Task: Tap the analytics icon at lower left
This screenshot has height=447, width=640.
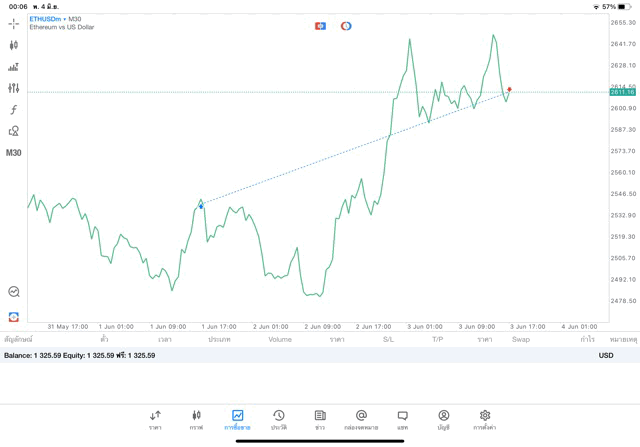Action: (x=14, y=292)
